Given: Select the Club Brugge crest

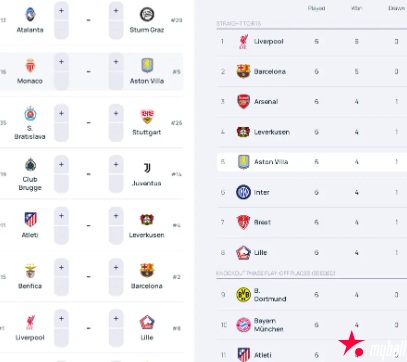Looking at the screenshot, I should coord(30,165).
